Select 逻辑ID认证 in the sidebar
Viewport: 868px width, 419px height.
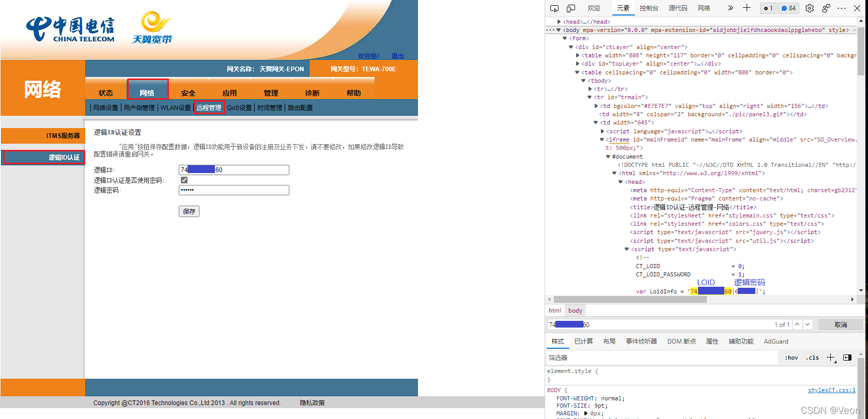(43, 157)
